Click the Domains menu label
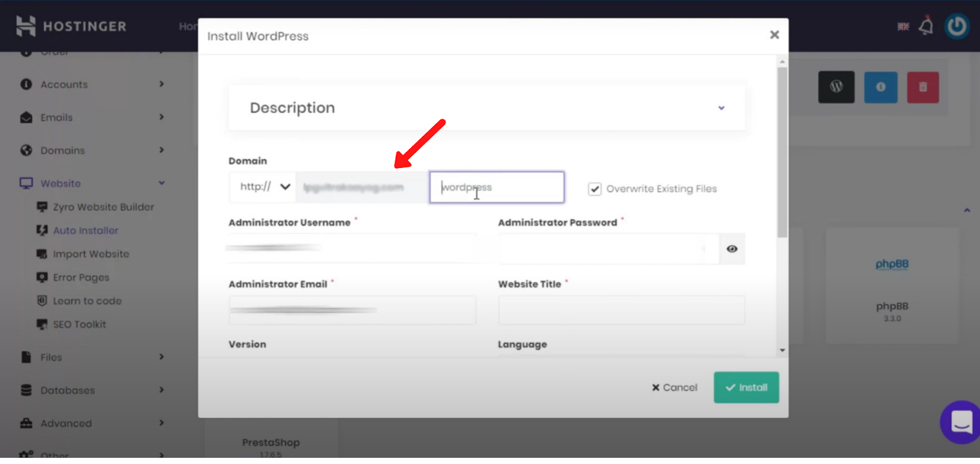Image resolution: width=980 pixels, height=464 pixels. tap(62, 151)
